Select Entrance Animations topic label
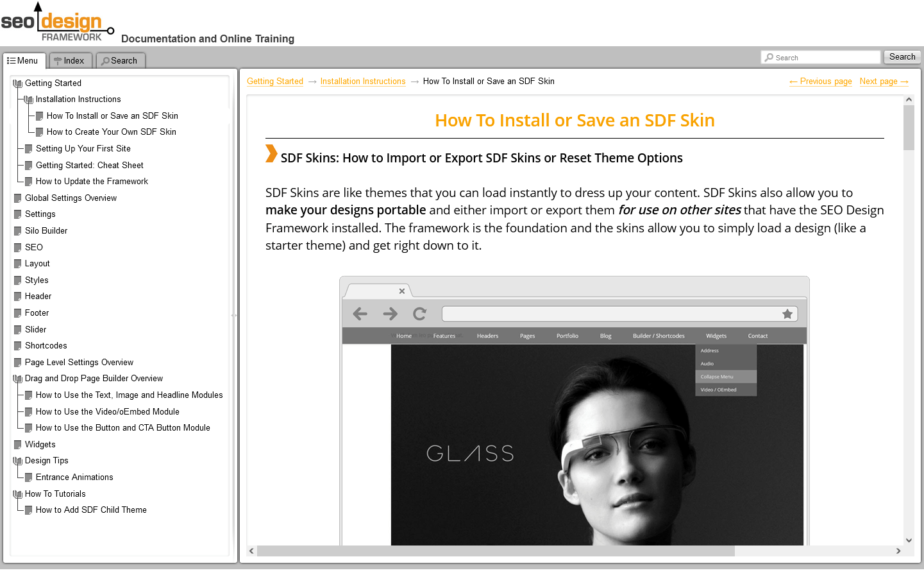 point(74,477)
